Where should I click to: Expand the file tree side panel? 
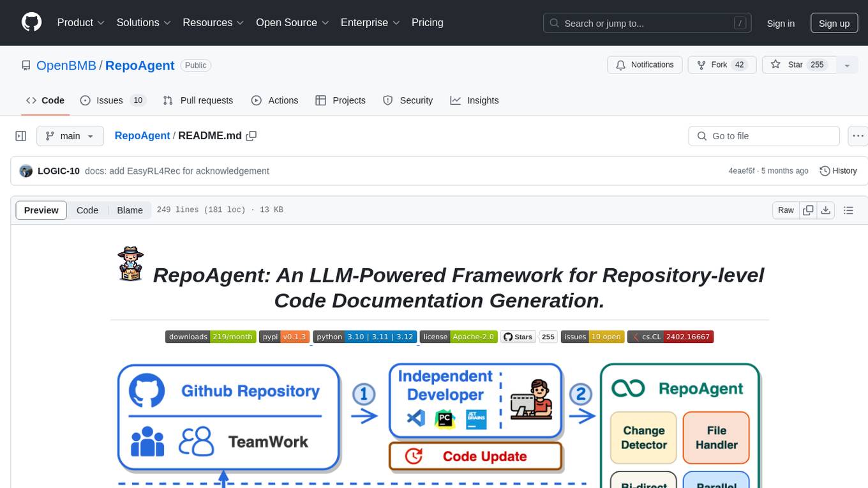(20, 136)
